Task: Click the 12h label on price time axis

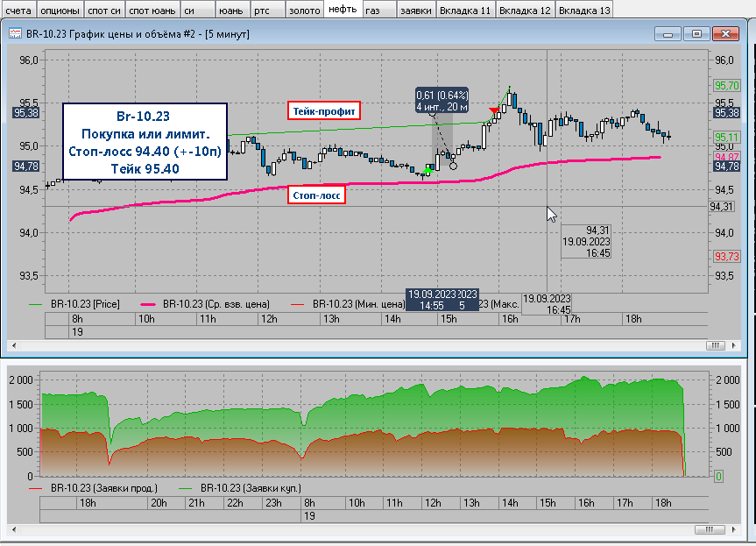Action: pyautogui.click(x=269, y=319)
